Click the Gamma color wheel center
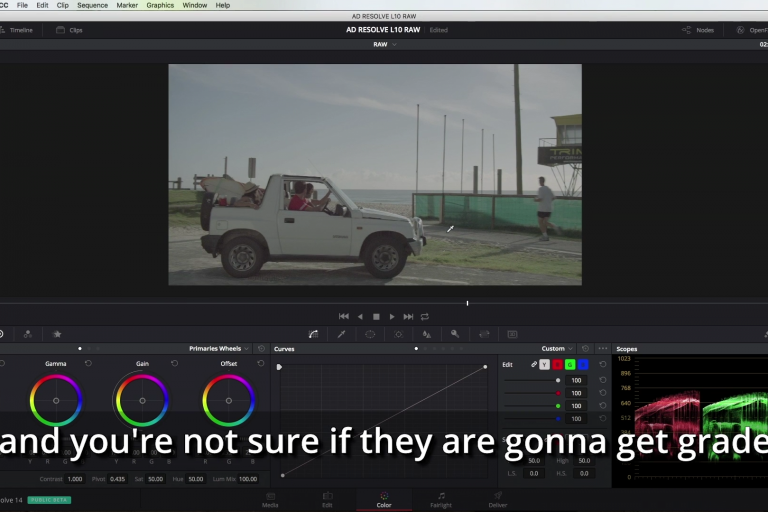768x512 pixels. pyautogui.click(x=56, y=401)
